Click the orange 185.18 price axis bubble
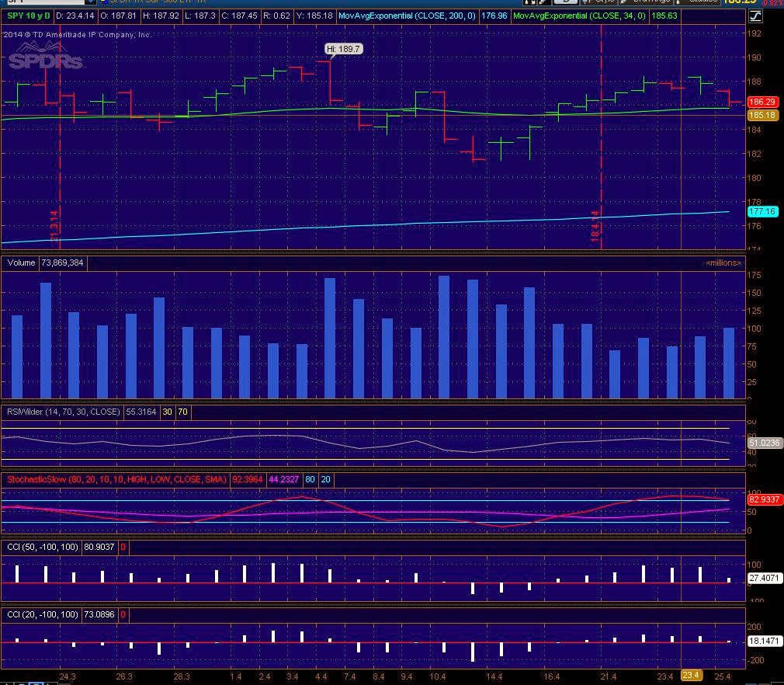The height and width of the screenshot is (685, 784). 762,115
